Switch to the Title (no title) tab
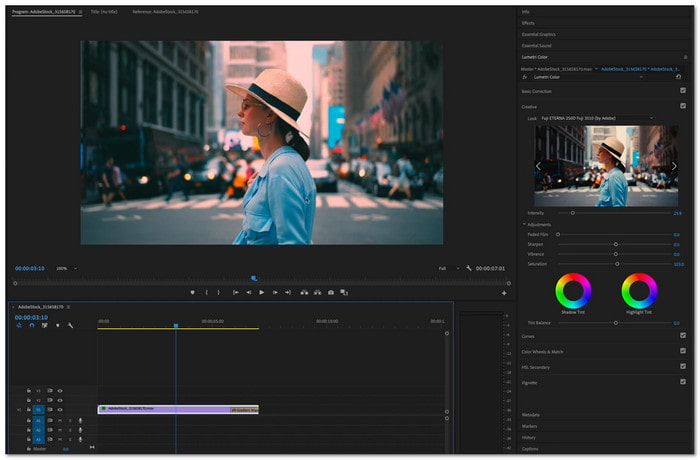 tap(104, 12)
